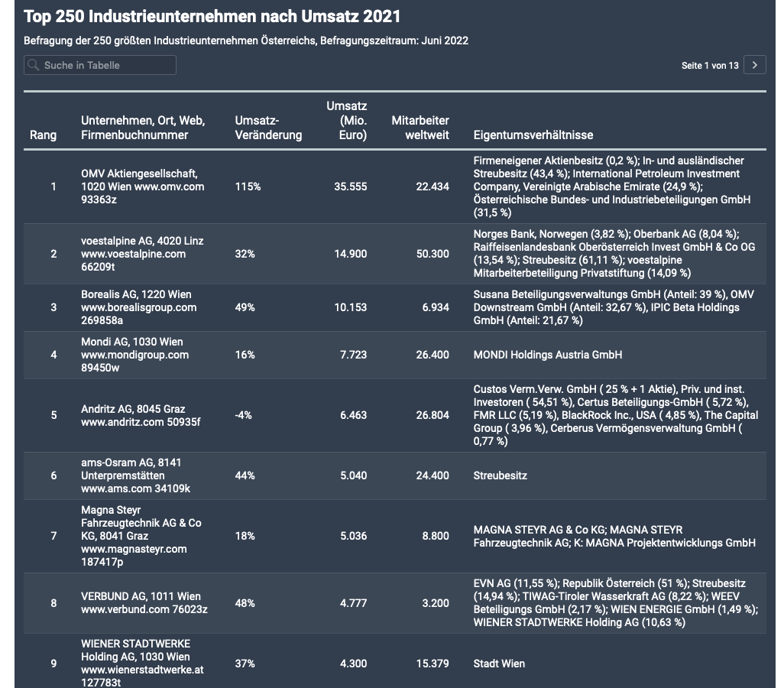Click voestalpine ownership text starting 'Norges Bank'

coord(614,254)
